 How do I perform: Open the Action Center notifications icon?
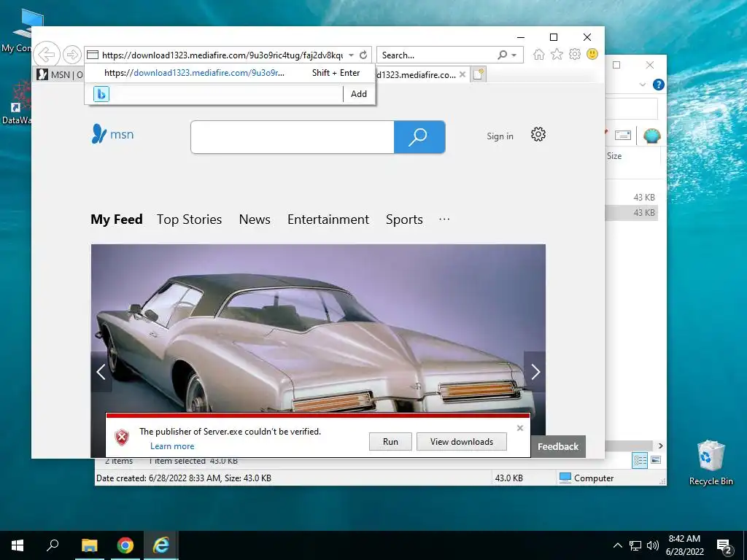pyautogui.click(x=724, y=547)
